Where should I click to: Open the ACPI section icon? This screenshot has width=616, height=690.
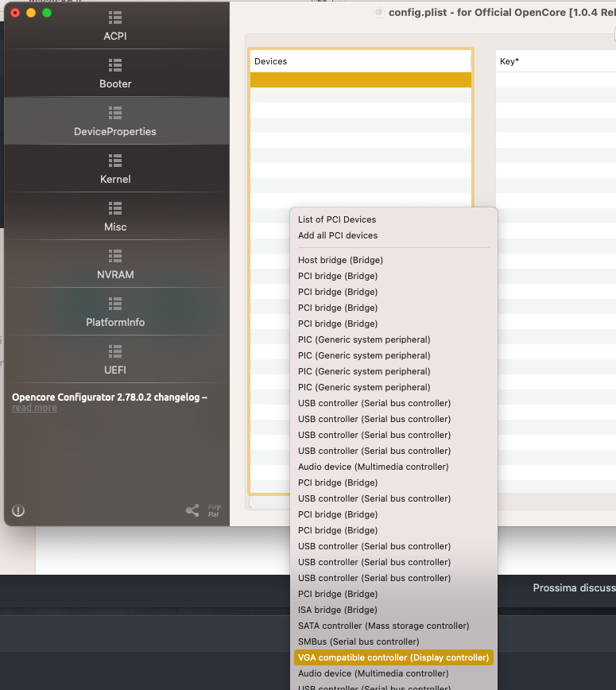(x=115, y=17)
